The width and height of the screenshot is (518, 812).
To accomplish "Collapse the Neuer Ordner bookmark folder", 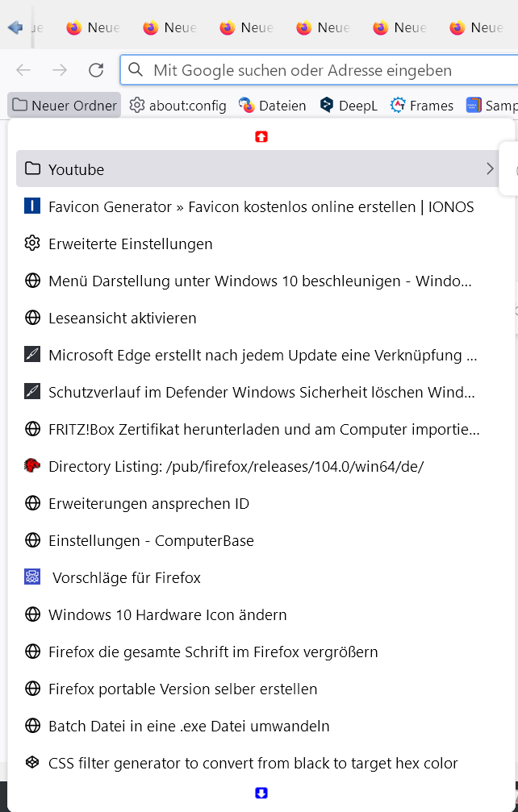I will coord(65,106).
